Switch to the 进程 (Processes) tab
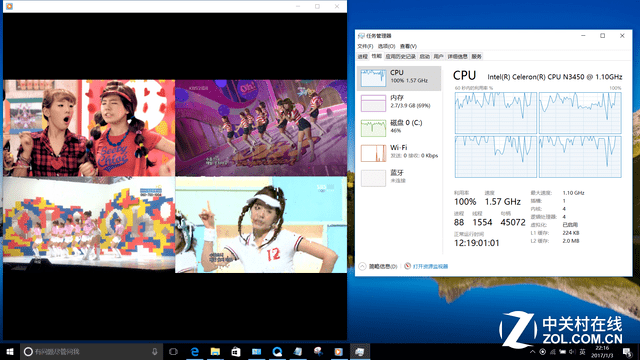The height and width of the screenshot is (360, 640). [x=362, y=56]
